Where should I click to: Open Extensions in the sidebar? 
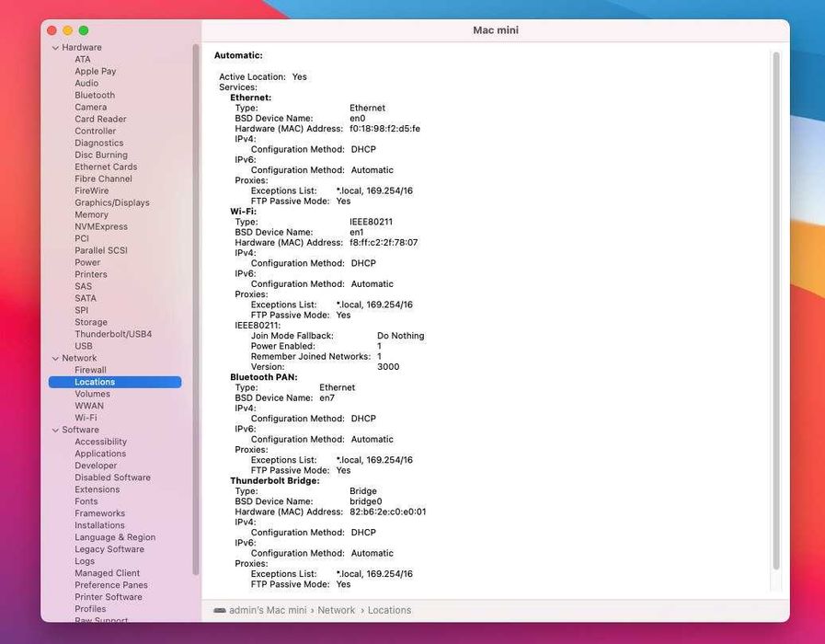(x=97, y=489)
